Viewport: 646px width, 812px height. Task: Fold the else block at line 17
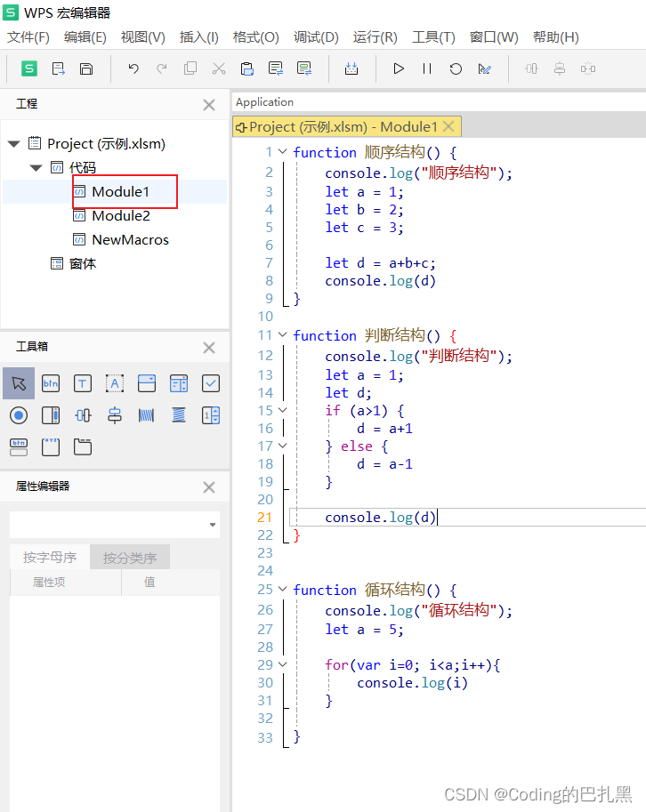coord(283,446)
